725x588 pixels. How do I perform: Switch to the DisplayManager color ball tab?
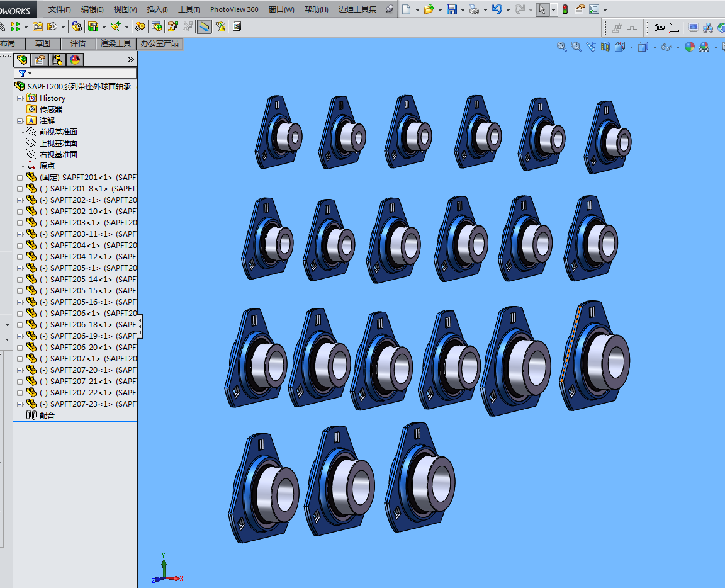(74, 60)
